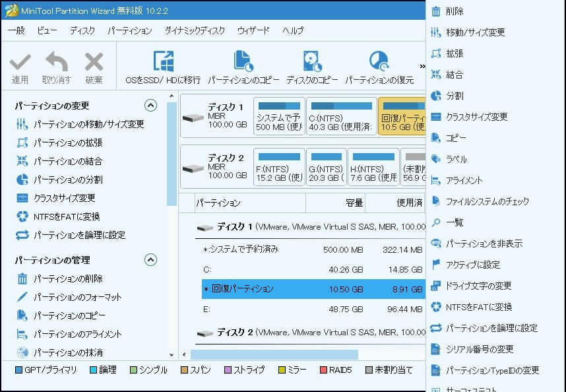Click the E: row in partition list
This screenshot has height=392, width=566.
point(313,310)
